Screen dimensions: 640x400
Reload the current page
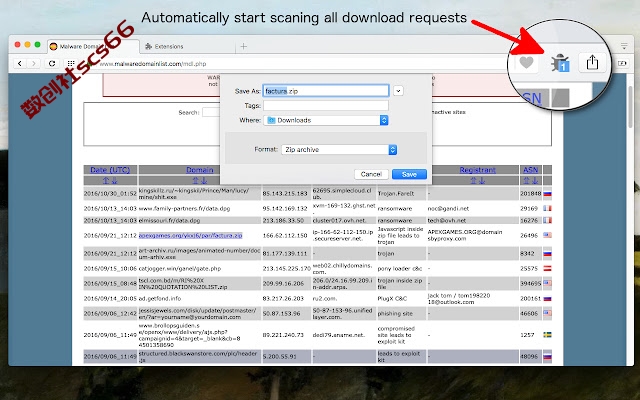[x=52, y=63]
